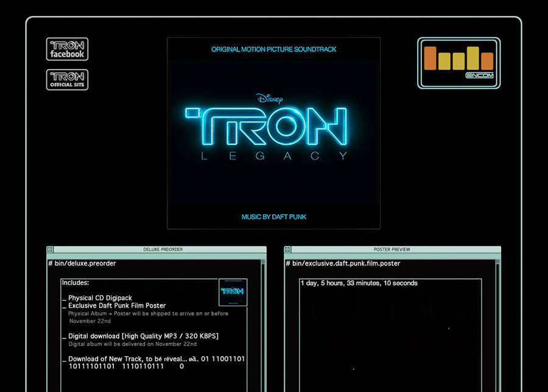Click 'Digital download [High Quality MP3' item
This screenshot has width=548, height=392.
click(143, 336)
